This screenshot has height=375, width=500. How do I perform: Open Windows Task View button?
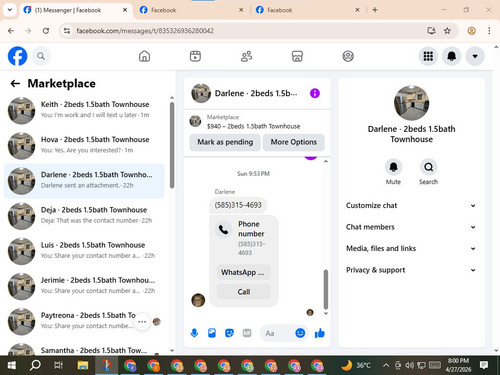pyautogui.click(x=59, y=365)
